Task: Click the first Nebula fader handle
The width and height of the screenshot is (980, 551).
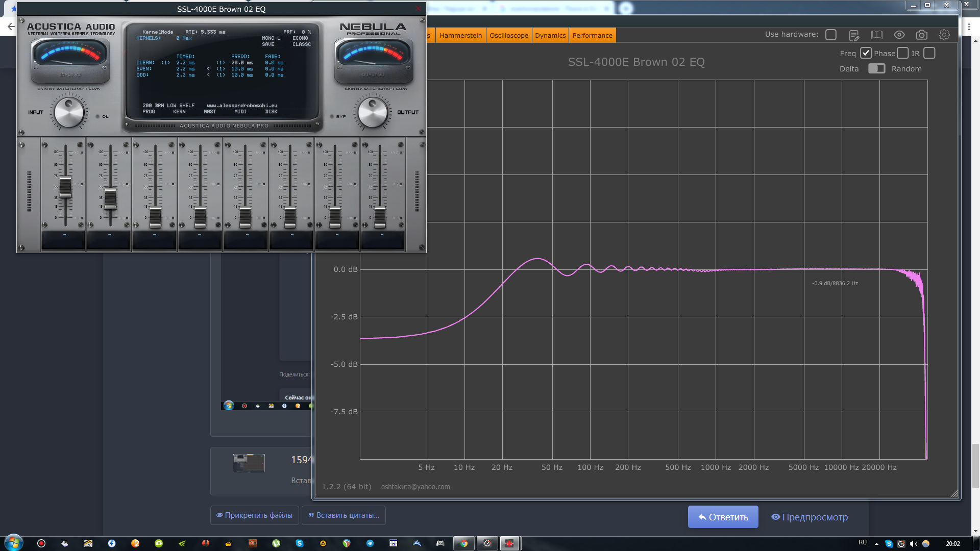Action: [x=65, y=187]
